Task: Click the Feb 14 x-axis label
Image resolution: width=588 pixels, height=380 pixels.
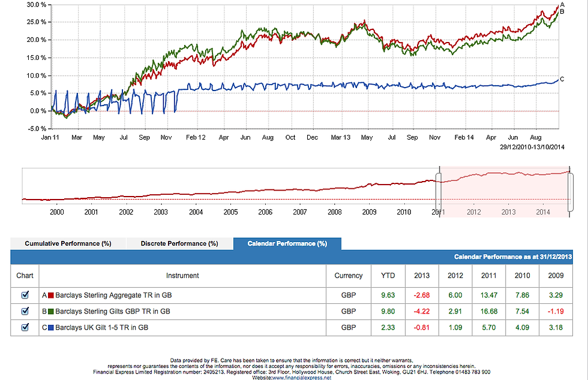Action: coord(464,137)
